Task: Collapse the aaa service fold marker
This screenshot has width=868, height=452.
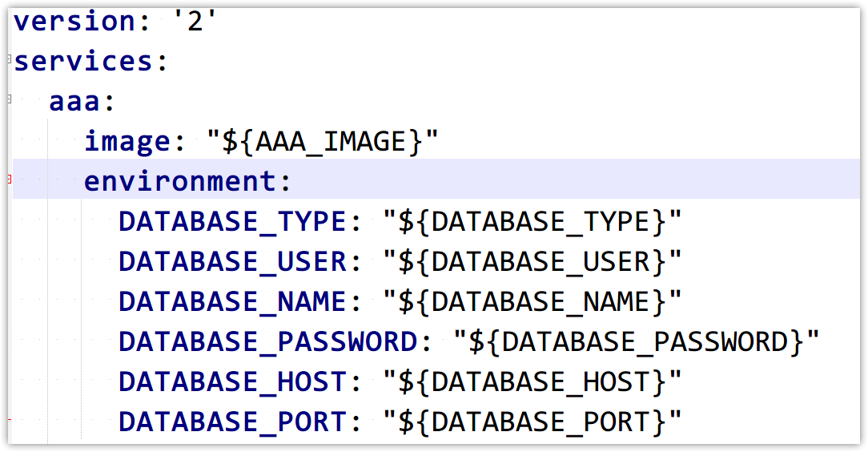Action: [10, 99]
